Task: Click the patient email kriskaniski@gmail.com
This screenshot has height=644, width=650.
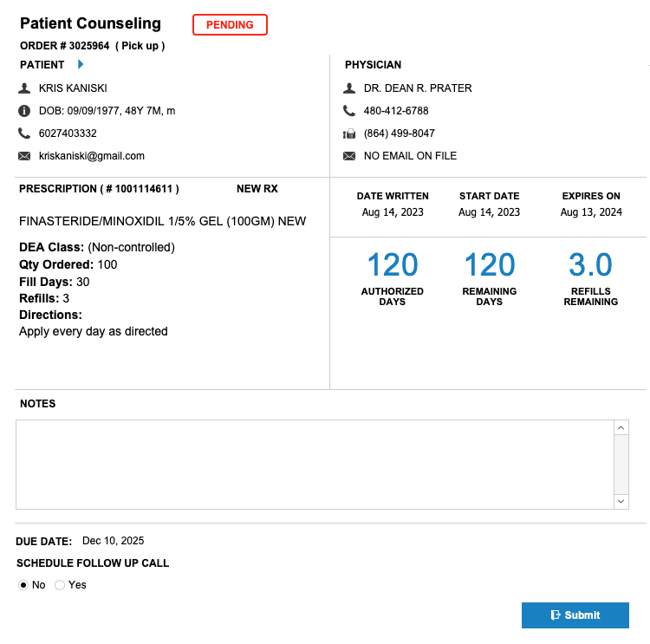Action: tap(92, 156)
